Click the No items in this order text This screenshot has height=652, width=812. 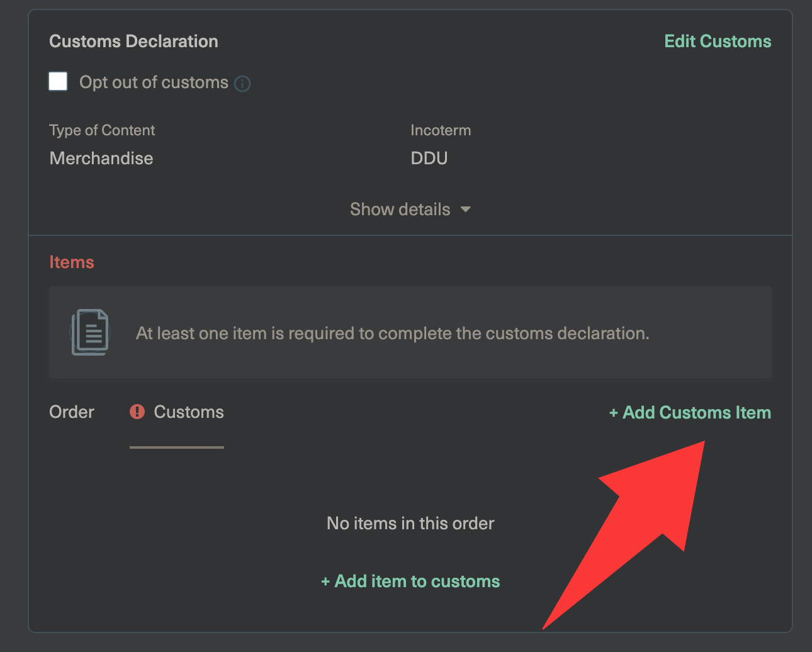[410, 524]
